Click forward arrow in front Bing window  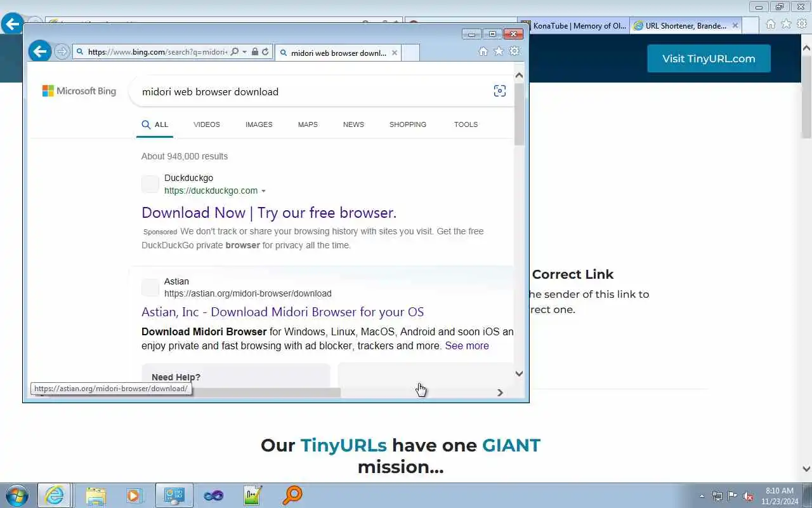tap(62, 52)
